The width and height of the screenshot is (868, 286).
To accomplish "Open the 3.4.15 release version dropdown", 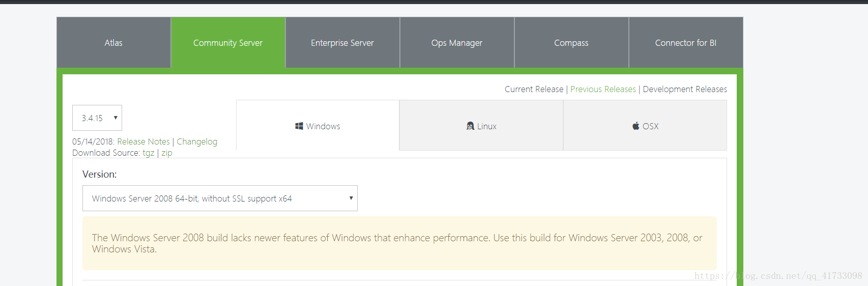I will [97, 118].
